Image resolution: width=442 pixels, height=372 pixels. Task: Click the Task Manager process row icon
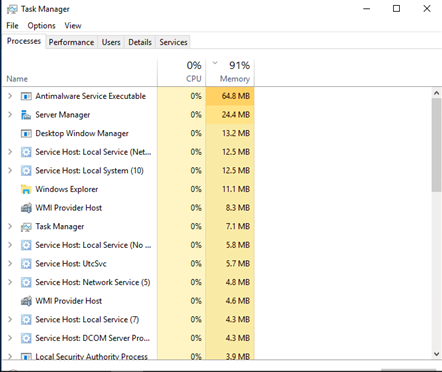26,227
